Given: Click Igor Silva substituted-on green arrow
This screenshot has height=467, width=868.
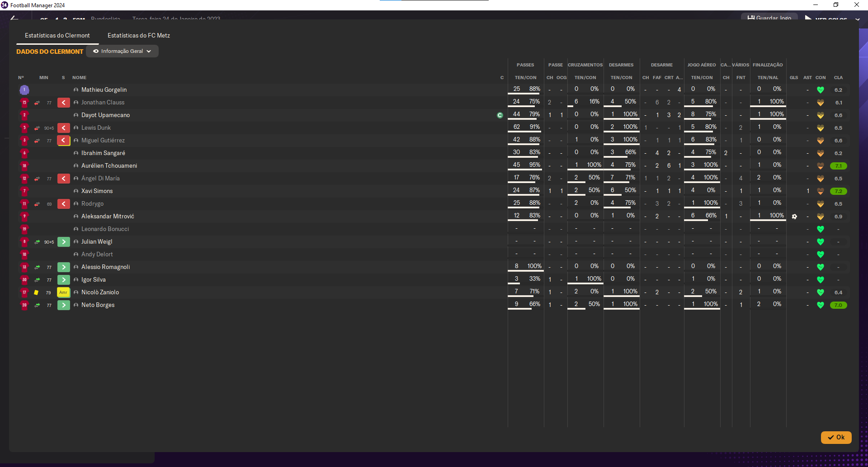Looking at the screenshot, I should [x=64, y=280].
